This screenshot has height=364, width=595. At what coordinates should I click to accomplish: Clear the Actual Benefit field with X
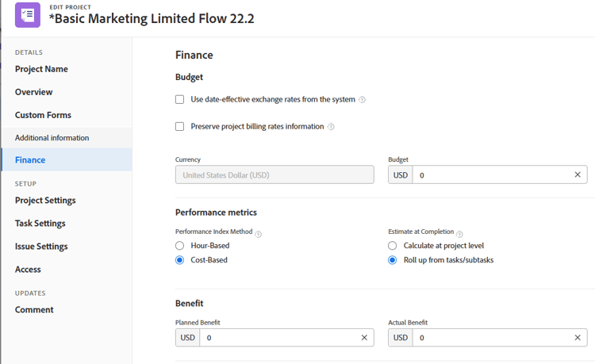pos(578,338)
